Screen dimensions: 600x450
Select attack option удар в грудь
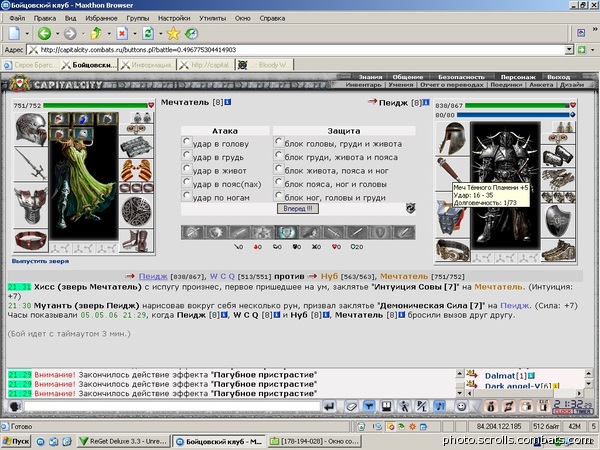point(186,155)
